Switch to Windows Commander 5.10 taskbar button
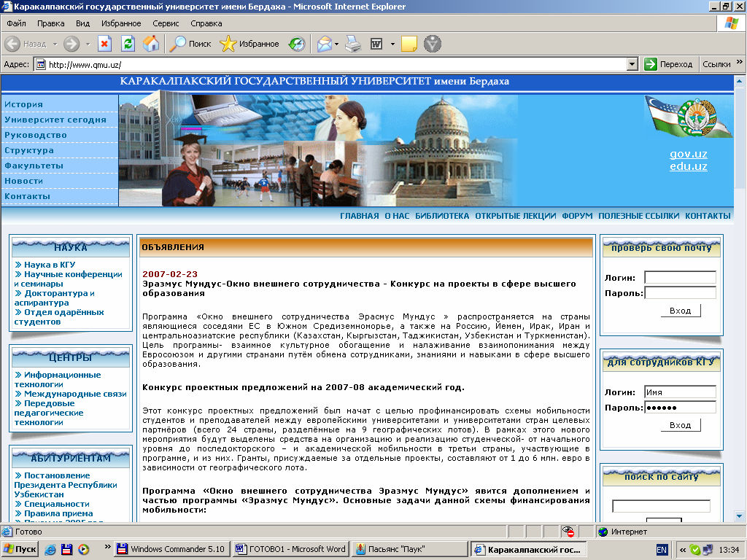 [172, 550]
